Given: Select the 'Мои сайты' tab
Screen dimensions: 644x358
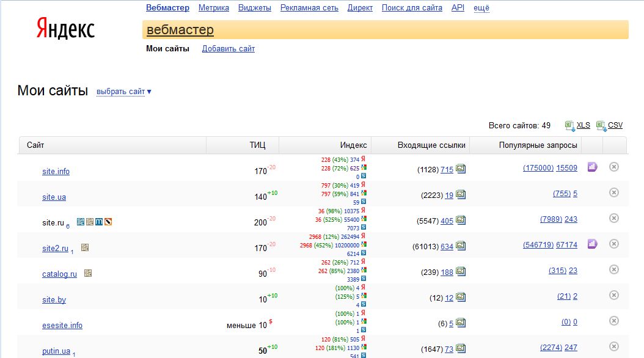Looking at the screenshot, I should click(167, 48).
